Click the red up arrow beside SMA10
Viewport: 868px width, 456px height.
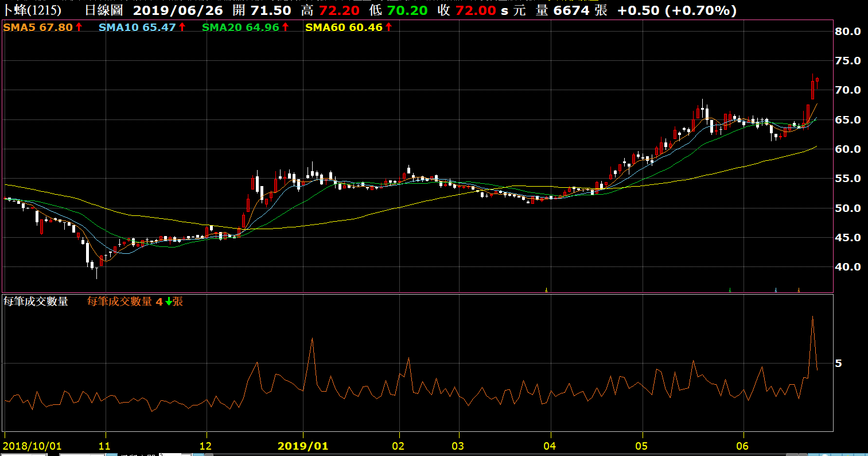coord(182,27)
